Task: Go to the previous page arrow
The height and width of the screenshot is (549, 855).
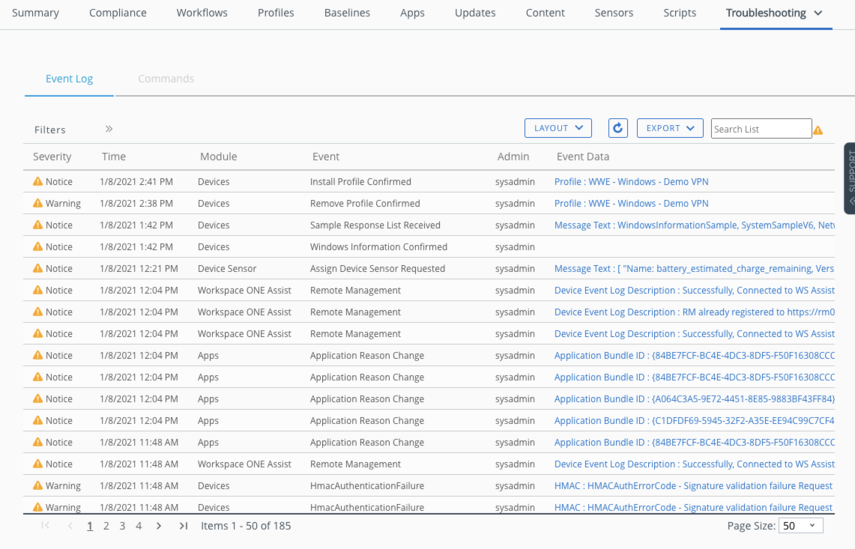Action: tap(69, 526)
